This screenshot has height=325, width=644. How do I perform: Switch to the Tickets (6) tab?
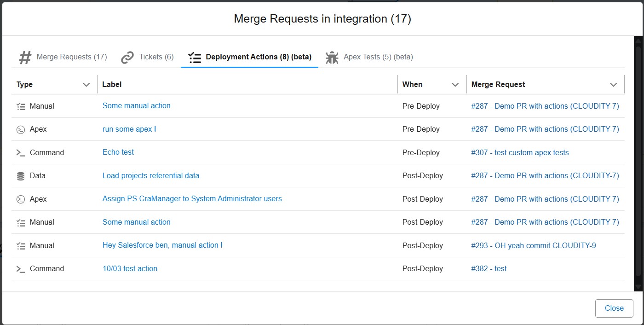pyautogui.click(x=156, y=57)
